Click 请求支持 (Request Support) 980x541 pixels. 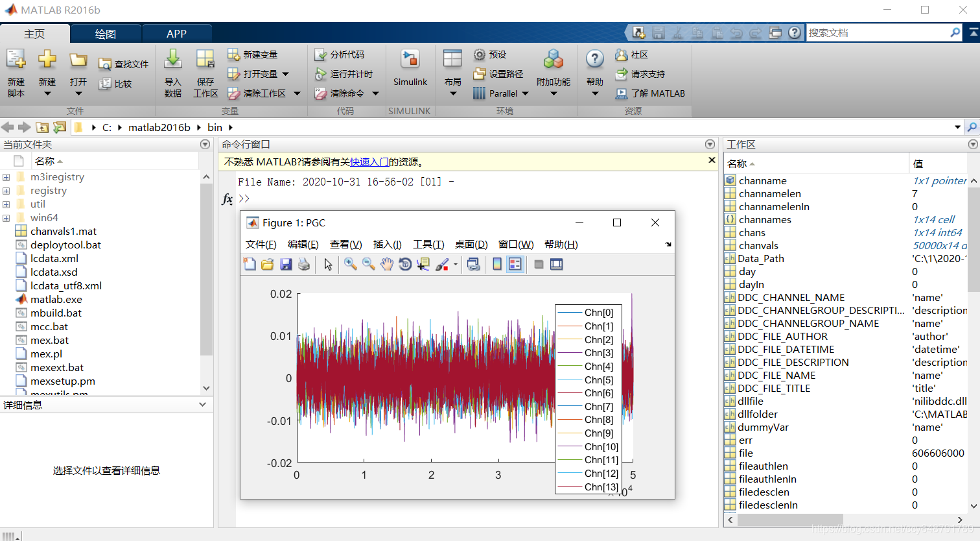click(x=640, y=74)
